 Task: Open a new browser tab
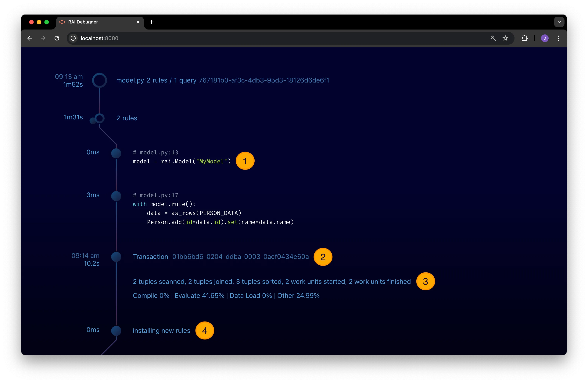pyautogui.click(x=151, y=22)
